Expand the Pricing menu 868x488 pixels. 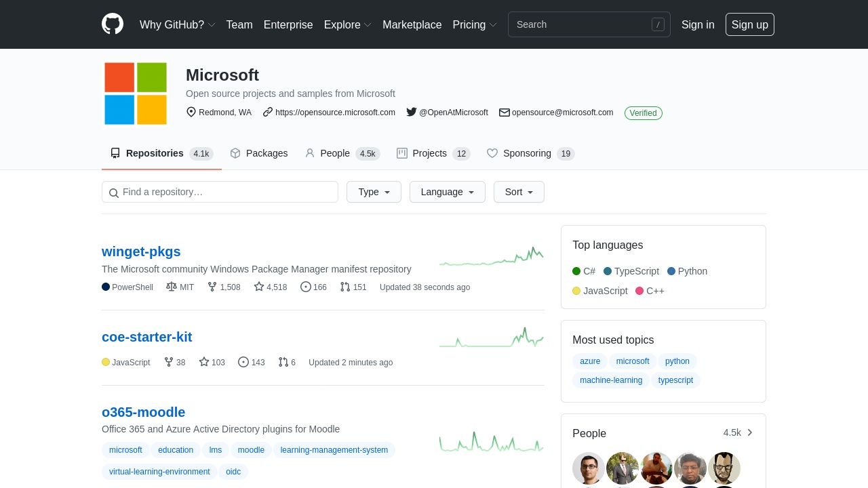point(475,24)
